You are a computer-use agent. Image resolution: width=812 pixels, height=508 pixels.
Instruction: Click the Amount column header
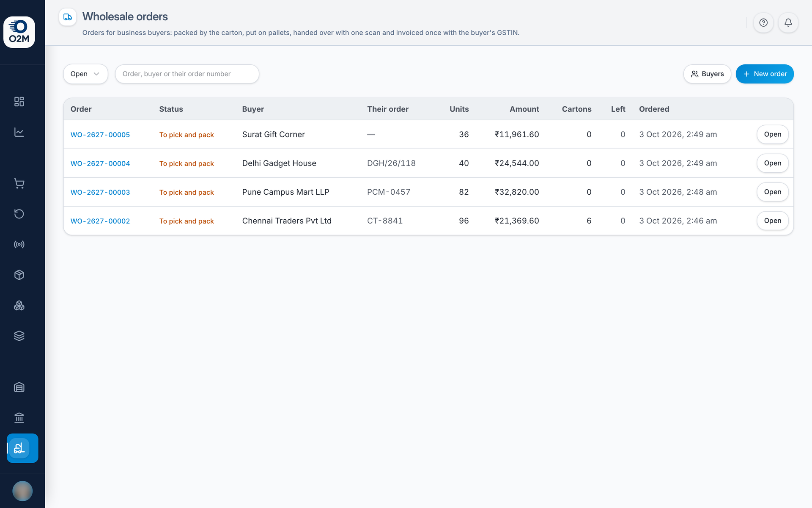click(x=524, y=109)
